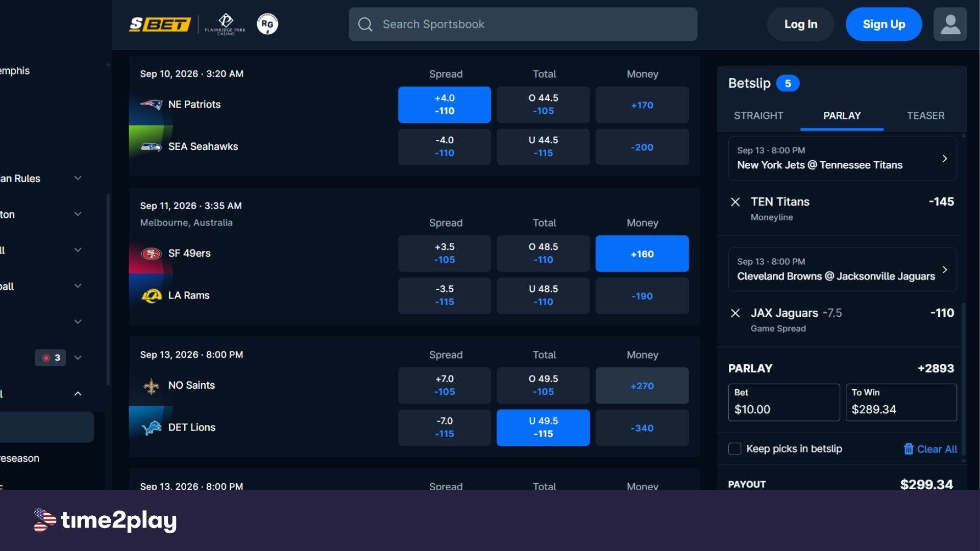Switch to TEASER betslip tab
The image size is (980, 551).
click(x=925, y=116)
